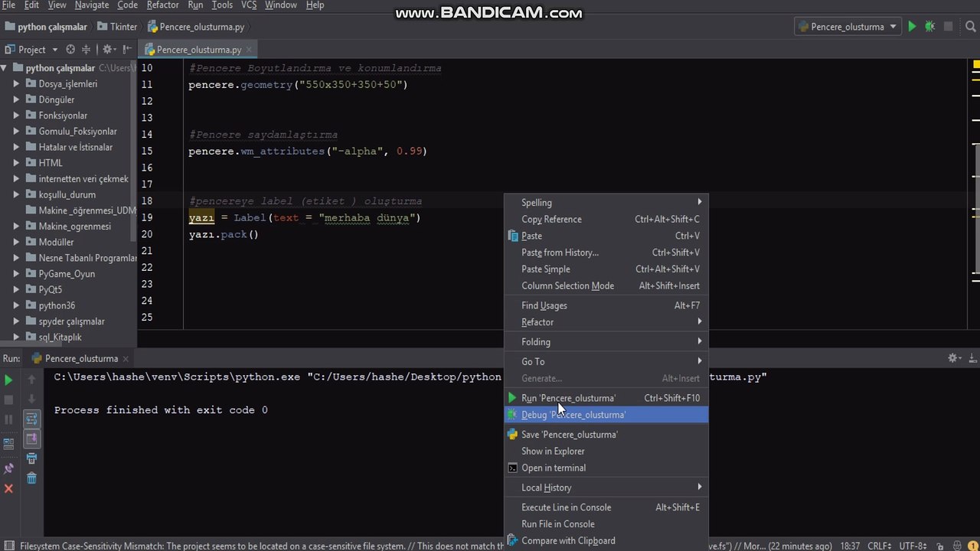The height and width of the screenshot is (551, 980).
Task: Open Spelling submenu in context menu
Action: tap(606, 203)
